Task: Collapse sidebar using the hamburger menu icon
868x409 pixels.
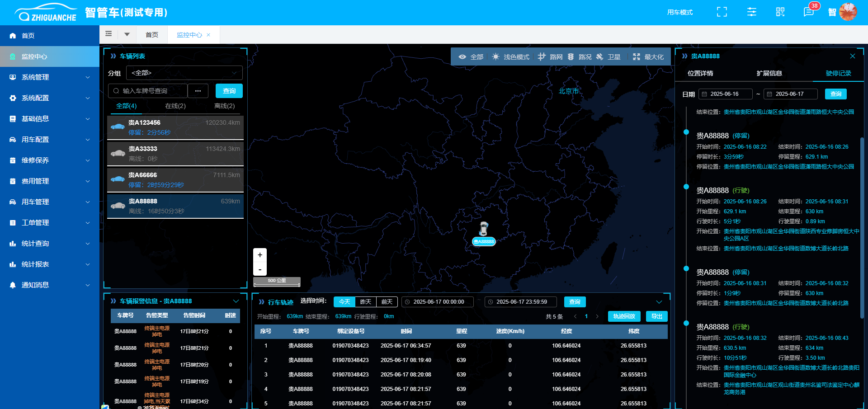Action: [108, 34]
